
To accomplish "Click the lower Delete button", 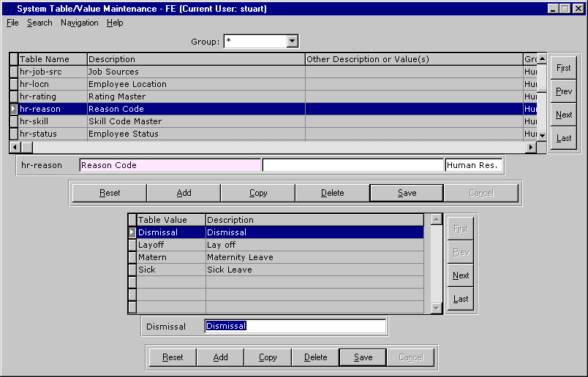I will point(315,357).
